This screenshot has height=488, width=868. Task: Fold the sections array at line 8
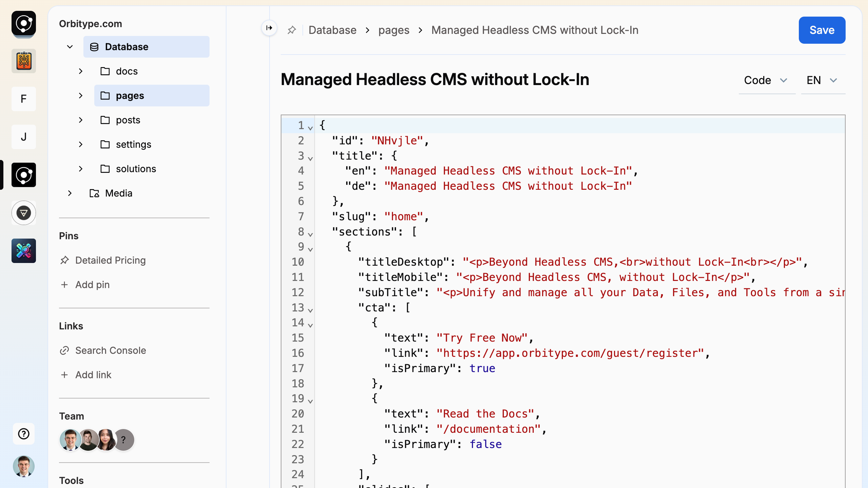[310, 234]
